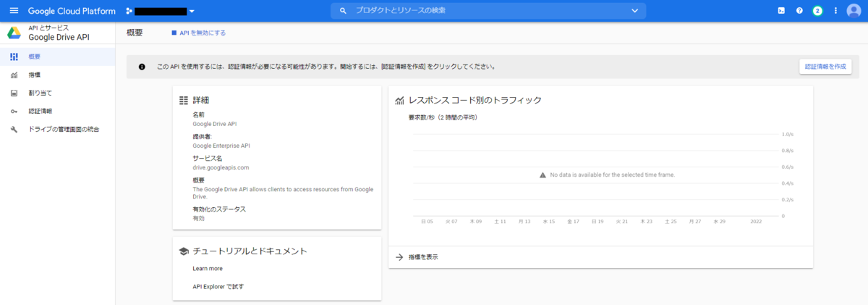The width and height of the screenshot is (868, 305).
Task: Open the user account avatar
Action: click(854, 11)
